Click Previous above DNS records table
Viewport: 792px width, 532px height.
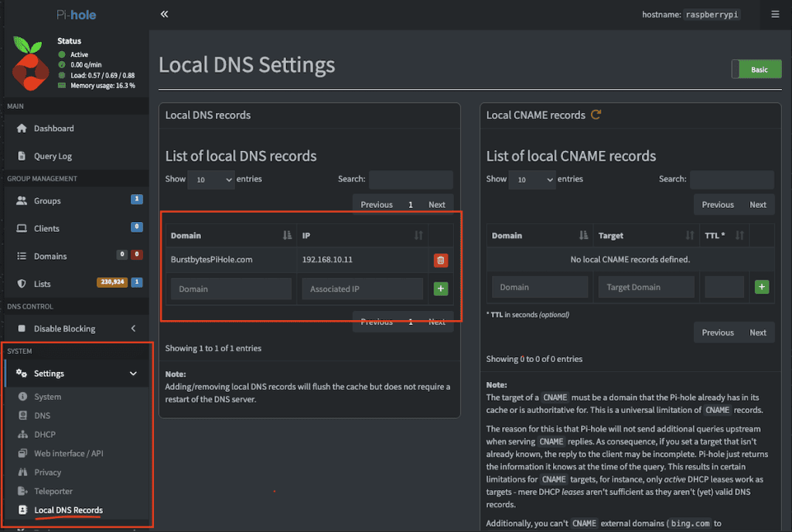377,204
